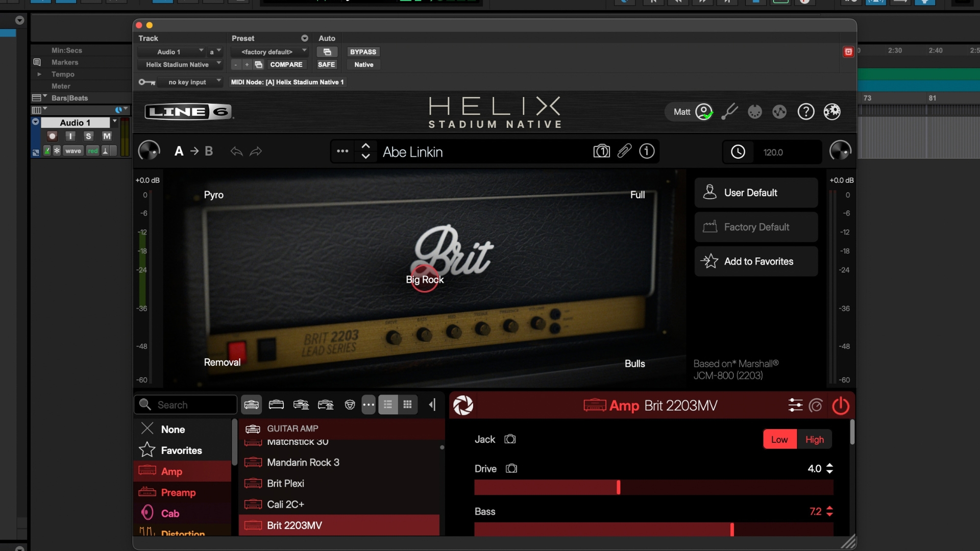This screenshot has height=551, width=980.
Task: Click the plugin target red icon
Action: pyautogui.click(x=848, y=52)
